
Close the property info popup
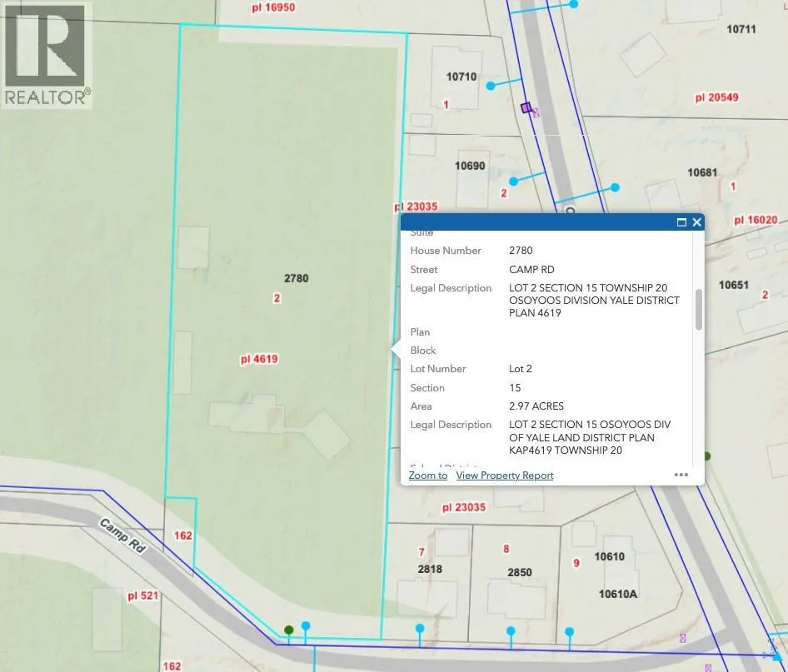[696, 222]
